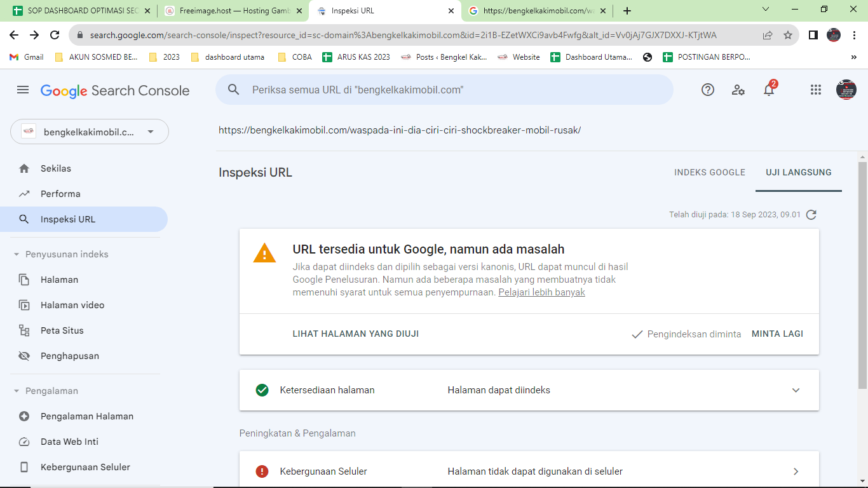
Task: Click the Halaman pages icon
Action: (24, 280)
